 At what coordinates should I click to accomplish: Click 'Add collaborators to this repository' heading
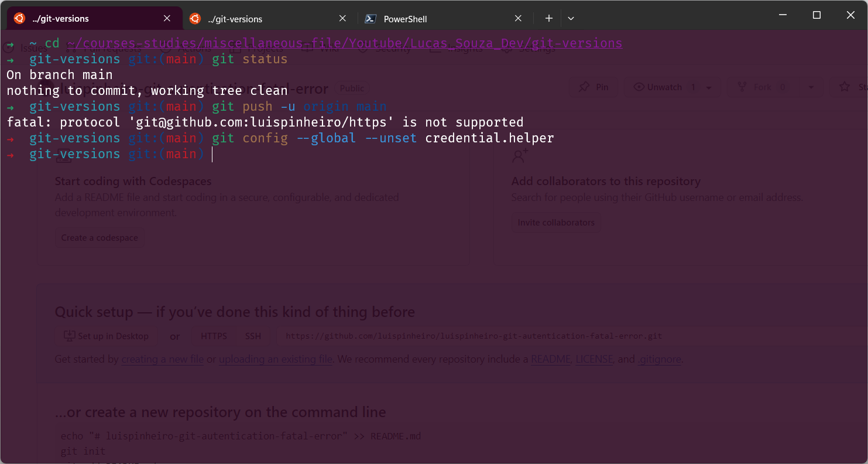(x=606, y=182)
